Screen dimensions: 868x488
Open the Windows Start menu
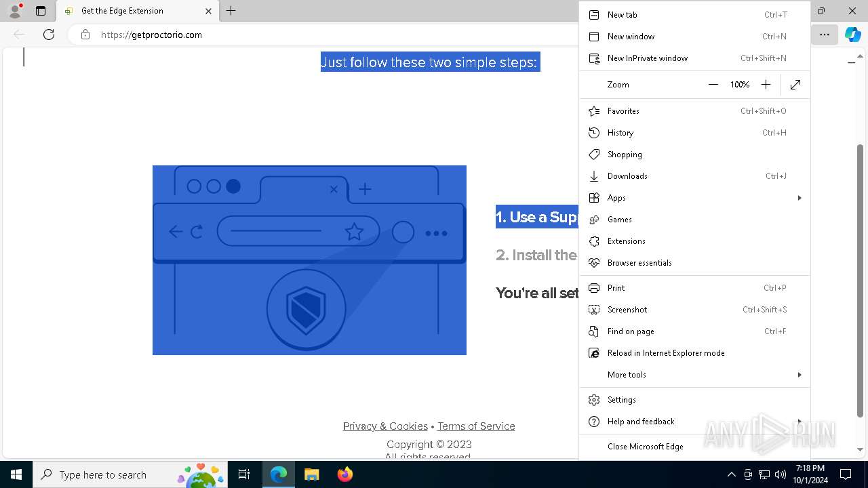click(16, 474)
